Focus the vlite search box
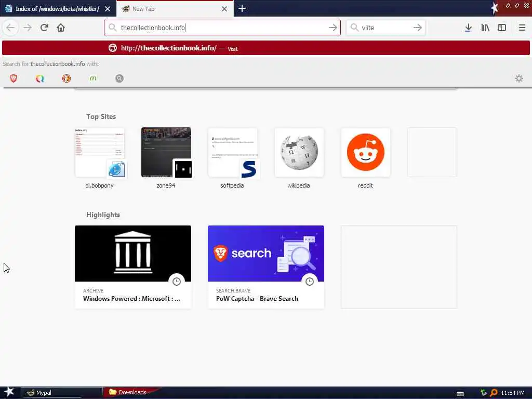Screen dimensions: 532x399 (386, 28)
